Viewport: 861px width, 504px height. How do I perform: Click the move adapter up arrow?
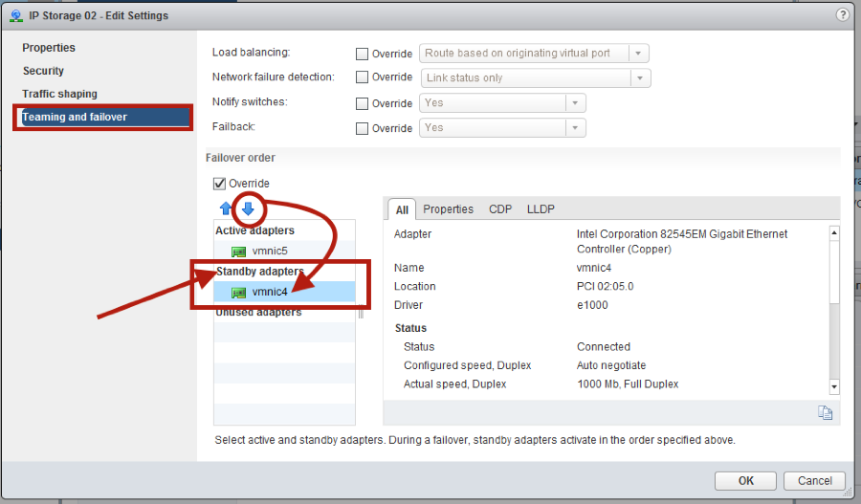pos(226,208)
